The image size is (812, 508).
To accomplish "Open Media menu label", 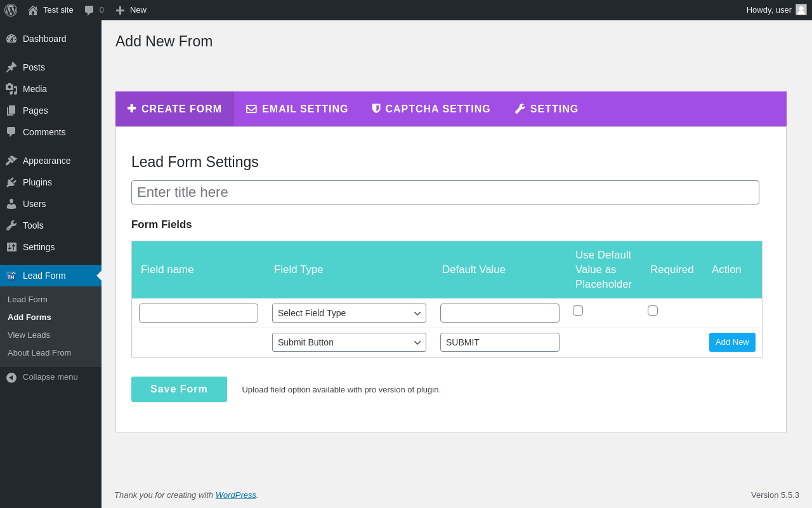I will tap(35, 89).
